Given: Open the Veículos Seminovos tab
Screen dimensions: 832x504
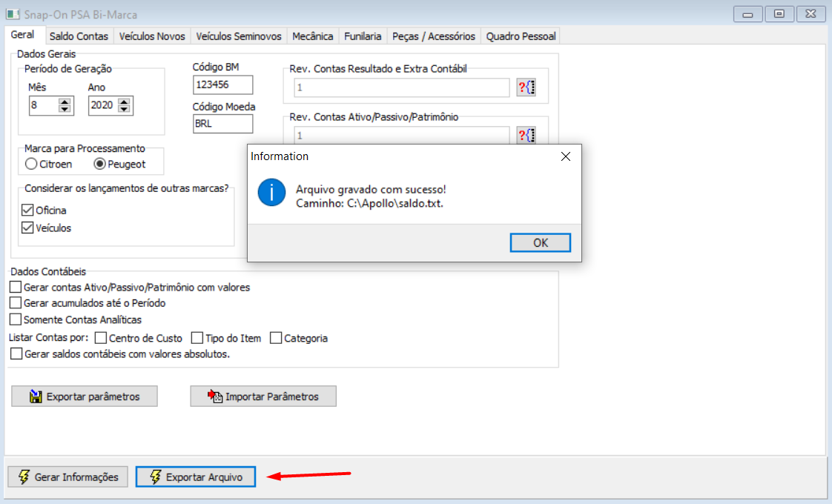Looking at the screenshot, I should point(239,36).
